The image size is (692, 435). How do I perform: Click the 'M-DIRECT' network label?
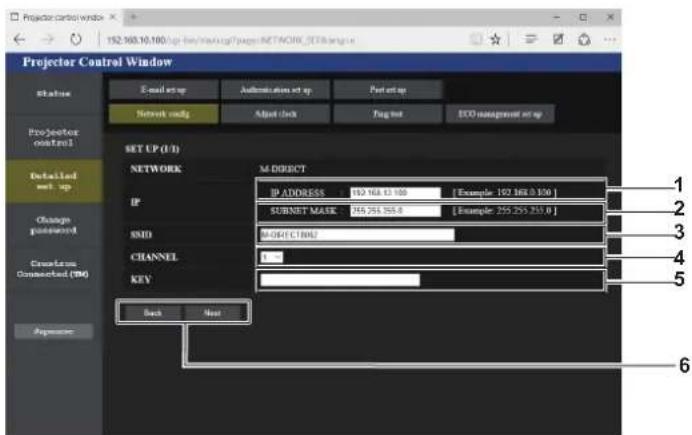[282, 169]
